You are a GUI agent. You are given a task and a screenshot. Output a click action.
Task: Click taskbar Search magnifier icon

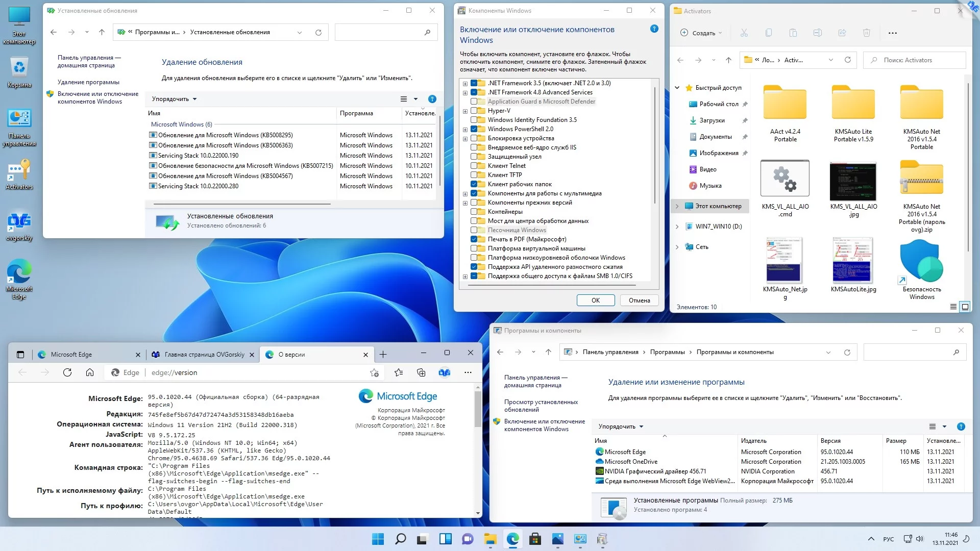click(x=401, y=539)
